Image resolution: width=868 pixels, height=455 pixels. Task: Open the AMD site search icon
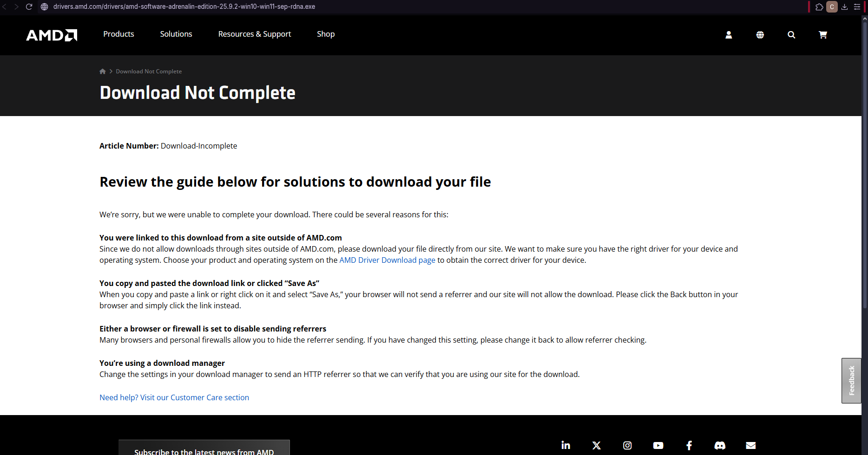[791, 35]
